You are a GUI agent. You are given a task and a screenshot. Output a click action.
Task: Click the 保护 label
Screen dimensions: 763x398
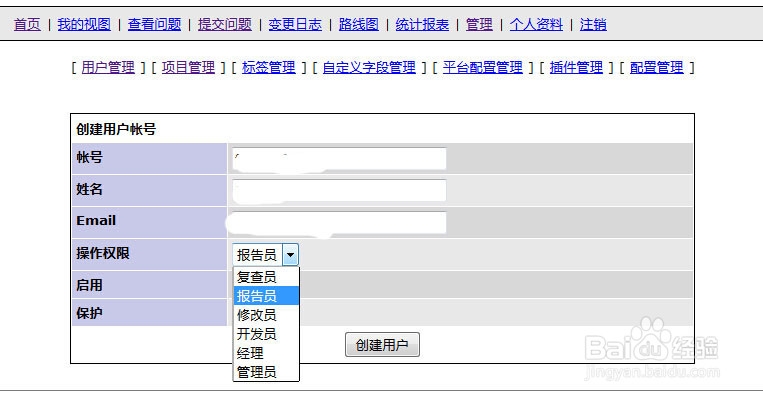click(89, 313)
